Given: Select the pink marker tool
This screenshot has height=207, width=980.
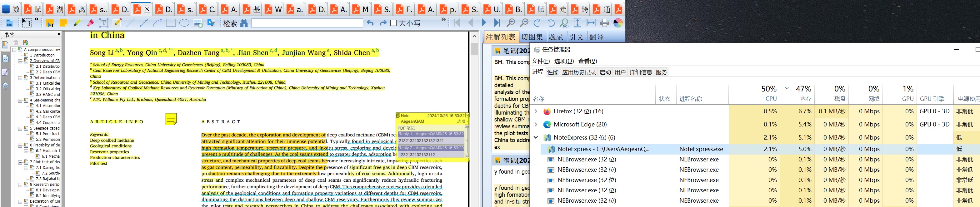Looking at the screenshot, I should [x=90, y=23].
